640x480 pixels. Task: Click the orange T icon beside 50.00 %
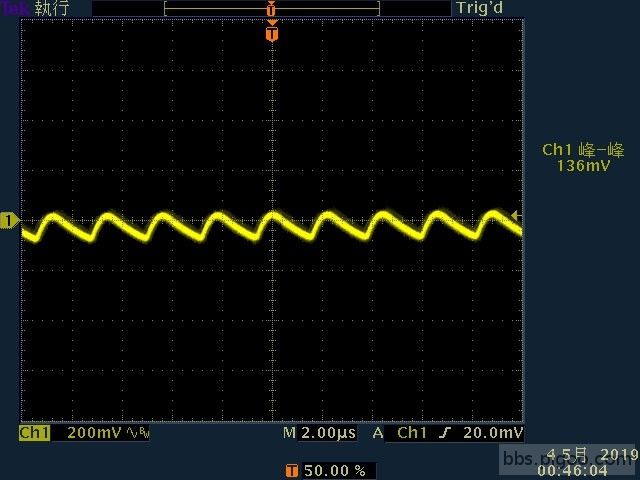click(x=291, y=471)
